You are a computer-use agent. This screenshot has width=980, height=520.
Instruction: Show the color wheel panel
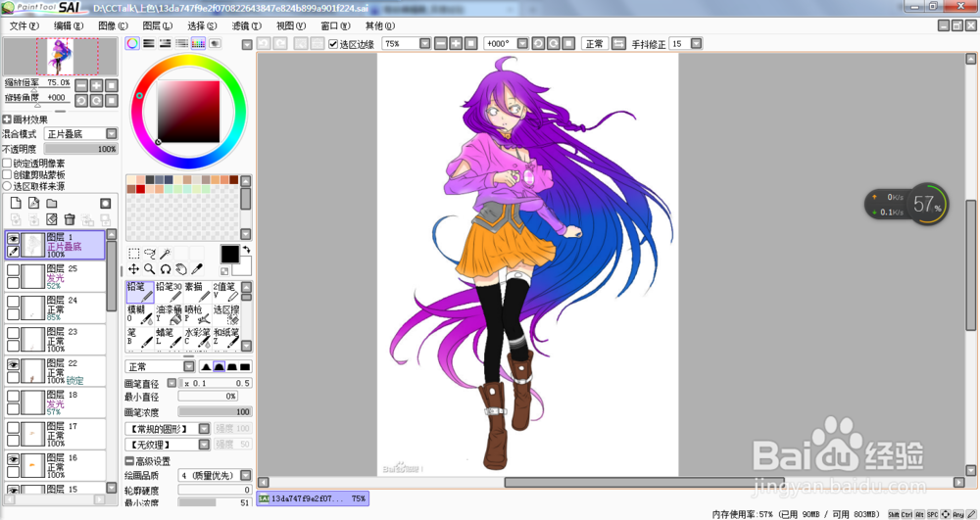[132, 43]
